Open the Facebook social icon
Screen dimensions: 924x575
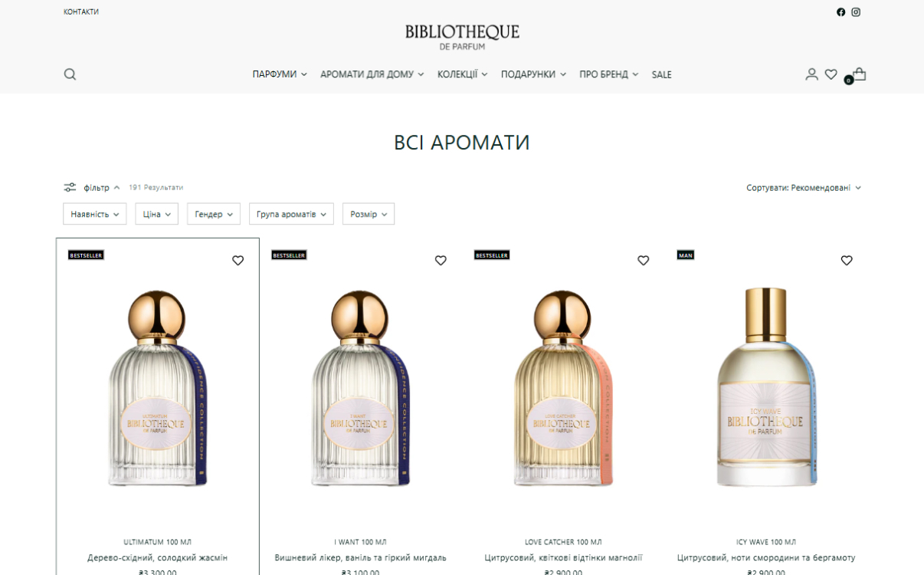[x=840, y=12]
